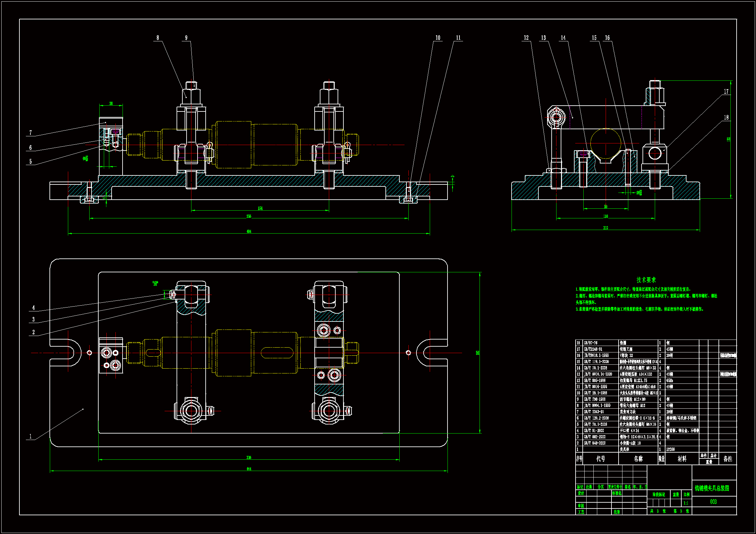Click drawing number 003 in title block
The width and height of the screenshot is (756, 534).
[713, 502]
